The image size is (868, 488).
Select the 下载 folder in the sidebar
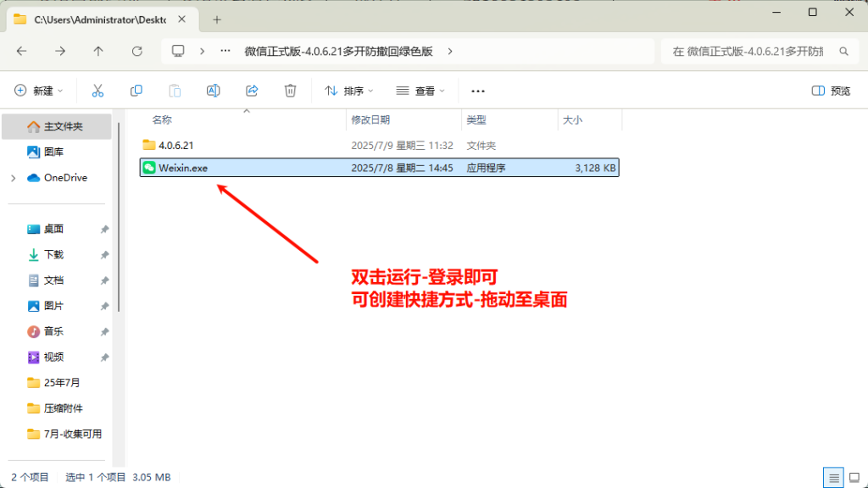point(53,254)
